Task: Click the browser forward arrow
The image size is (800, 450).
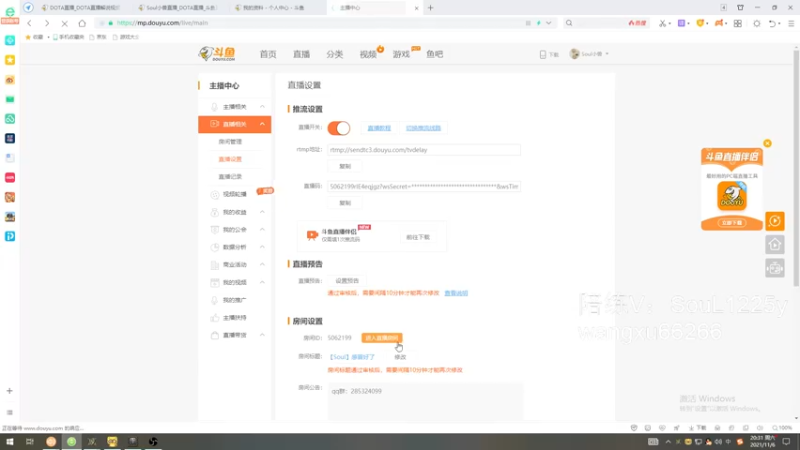Action: tap(47, 23)
